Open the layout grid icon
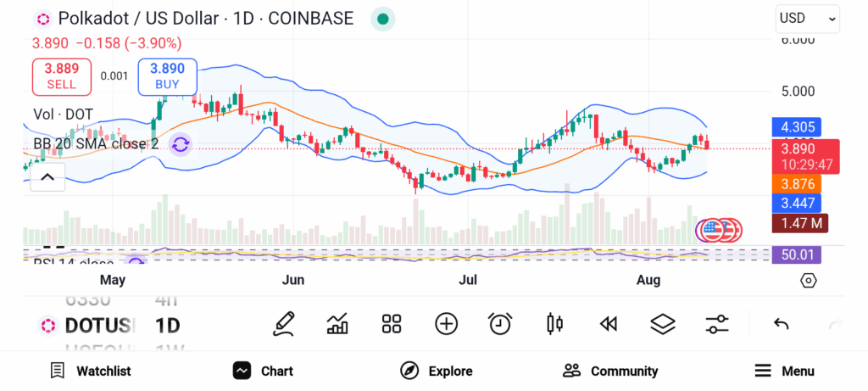This screenshot has width=868, height=391. tap(391, 323)
